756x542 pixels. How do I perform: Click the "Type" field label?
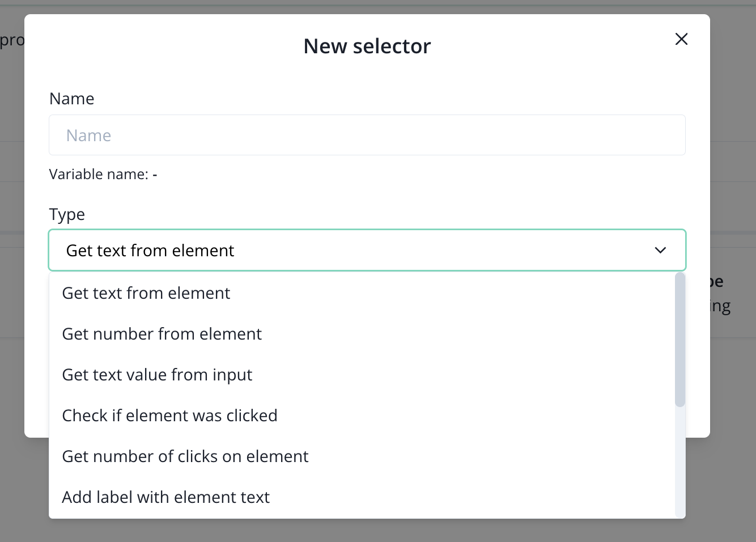pyautogui.click(x=67, y=214)
